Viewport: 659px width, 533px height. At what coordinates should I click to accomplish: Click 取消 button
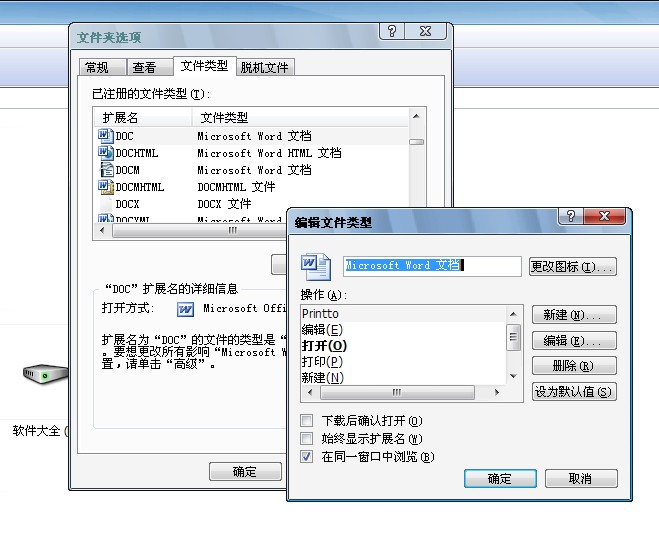pos(581,478)
